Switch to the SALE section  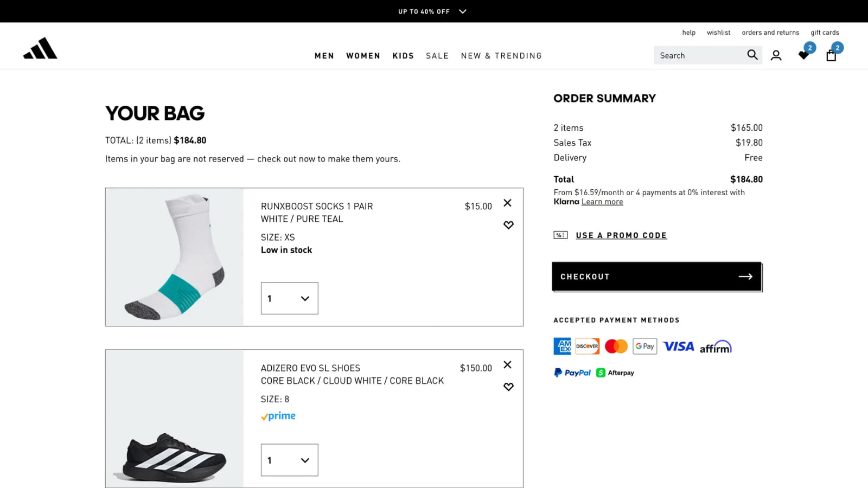point(437,55)
